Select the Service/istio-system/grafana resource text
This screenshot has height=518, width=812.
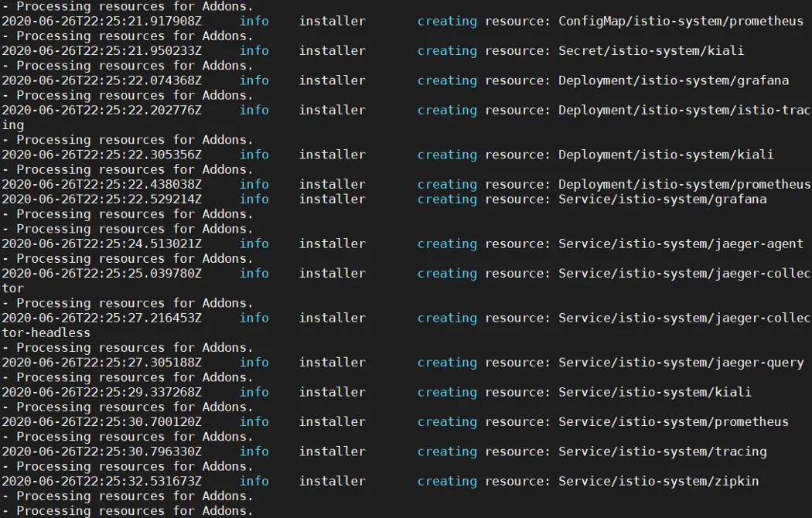(x=662, y=199)
